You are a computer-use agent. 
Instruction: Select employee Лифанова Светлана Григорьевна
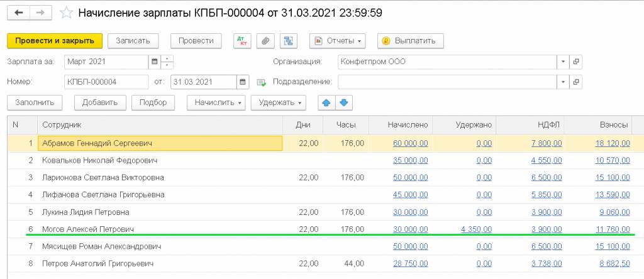[x=103, y=195]
